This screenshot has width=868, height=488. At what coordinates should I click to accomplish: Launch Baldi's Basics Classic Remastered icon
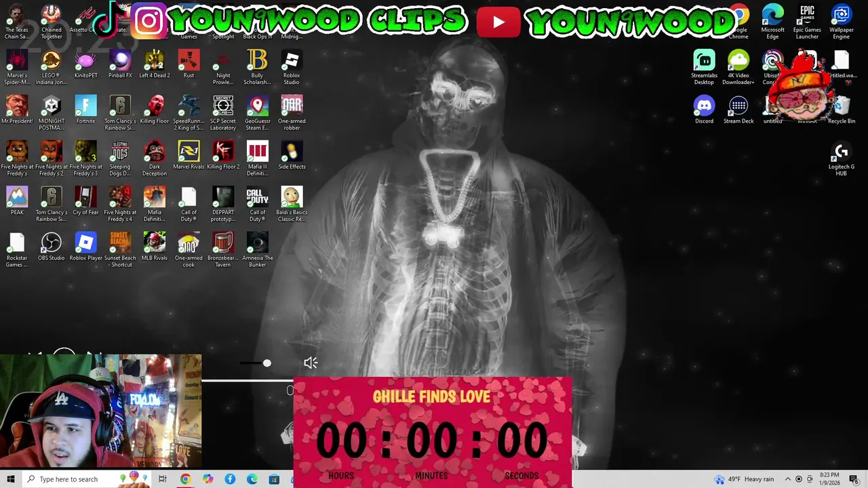click(x=292, y=204)
